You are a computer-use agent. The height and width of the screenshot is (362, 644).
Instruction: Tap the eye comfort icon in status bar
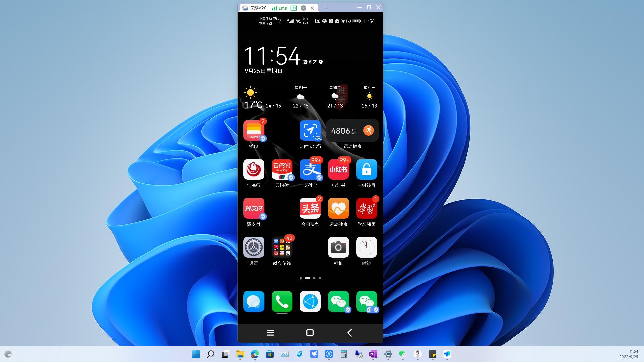(x=324, y=21)
